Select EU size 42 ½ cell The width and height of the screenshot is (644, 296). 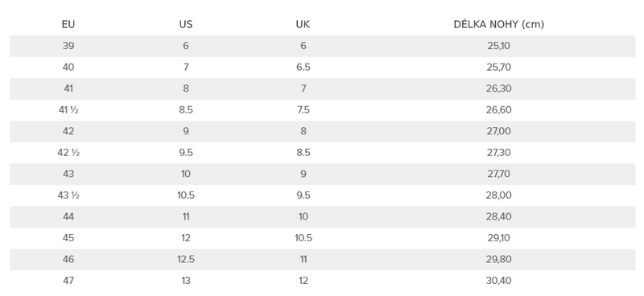pyautogui.click(x=68, y=153)
